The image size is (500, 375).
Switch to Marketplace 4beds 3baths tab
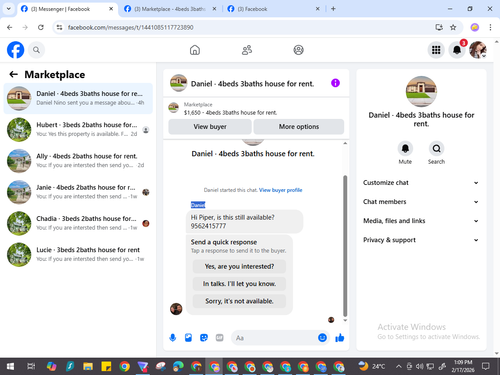point(170,9)
